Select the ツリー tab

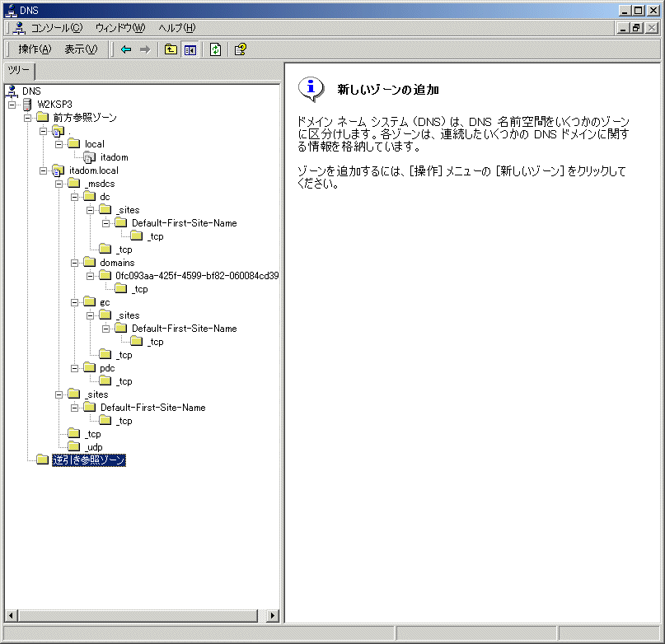[19, 70]
